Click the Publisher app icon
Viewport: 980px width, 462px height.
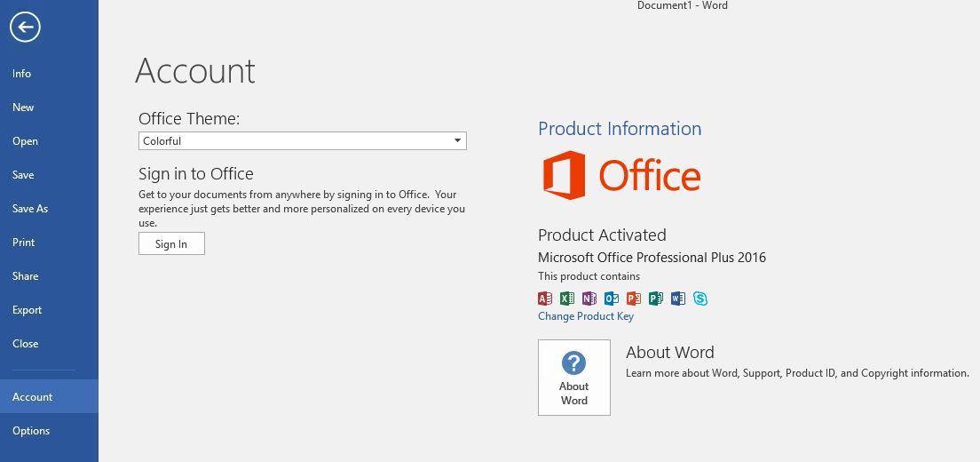click(x=656, y=299)
